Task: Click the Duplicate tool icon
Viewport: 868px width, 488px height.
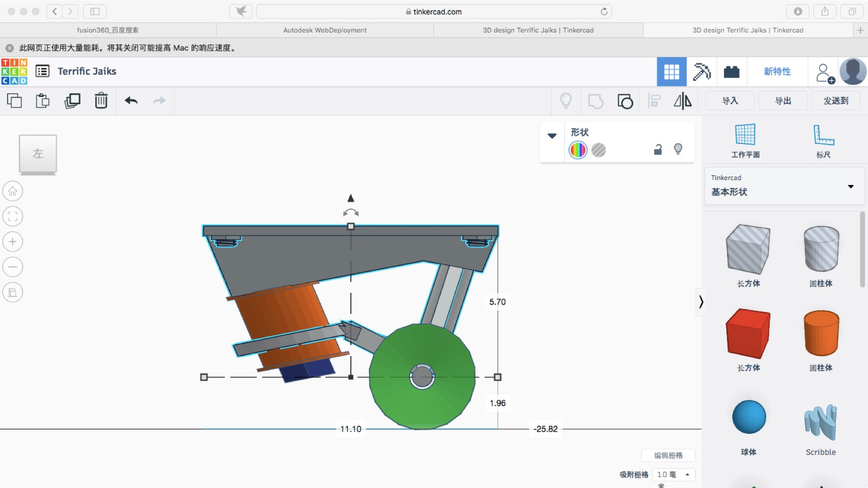Action: coord(72,101)
